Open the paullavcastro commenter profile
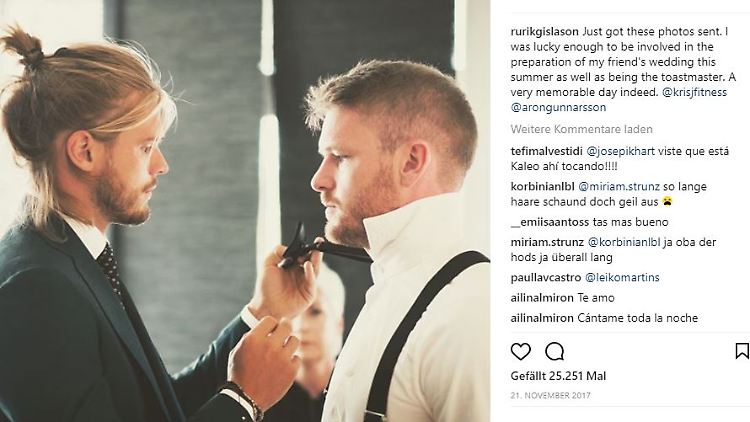 (546, 278)
